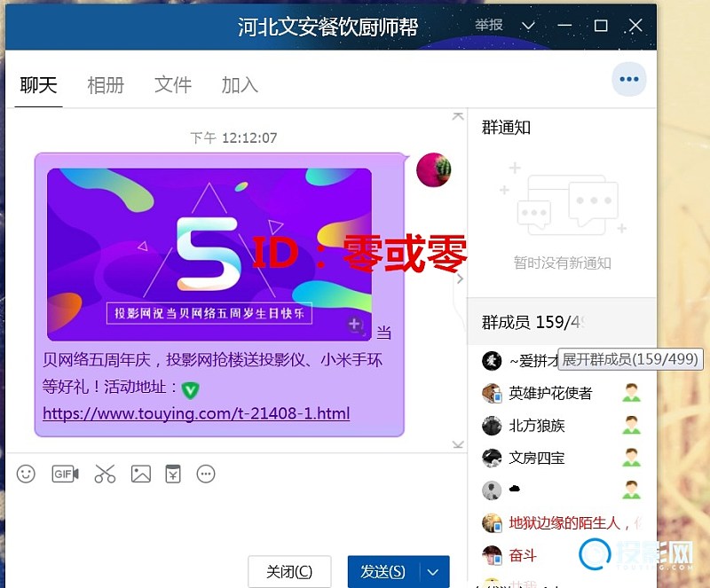Screen dimensions: 710x588
Task: Jump to top of chat history arrow
Action: 458,116
